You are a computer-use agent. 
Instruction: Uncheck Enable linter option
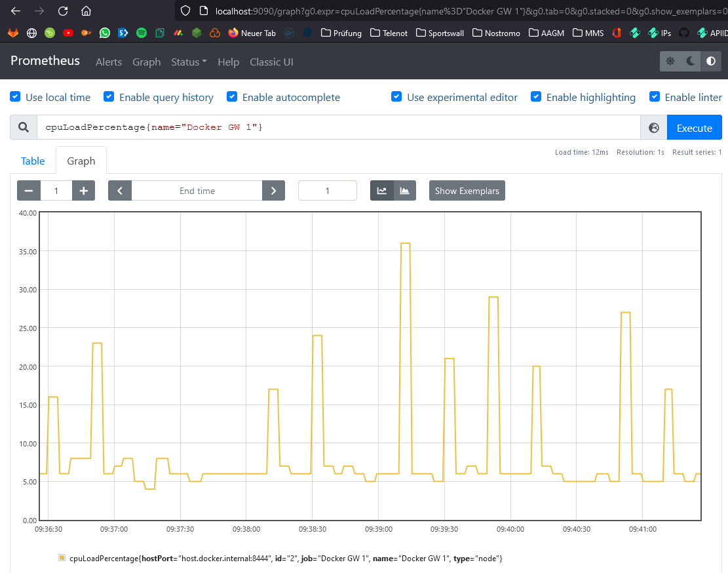[x=654, y=97]
